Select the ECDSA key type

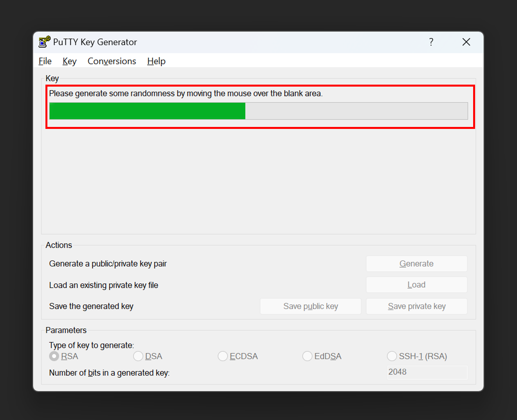click(238, 356)
